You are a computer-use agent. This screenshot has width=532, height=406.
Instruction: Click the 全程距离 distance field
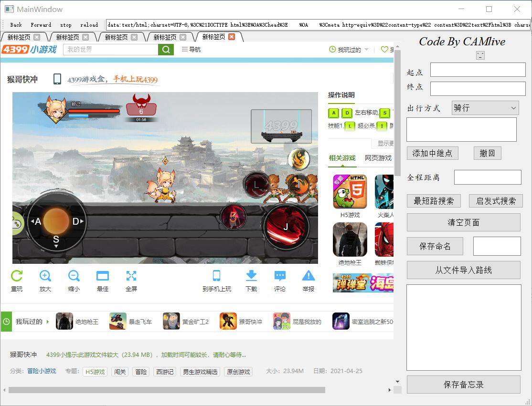(x=488, y=177)
